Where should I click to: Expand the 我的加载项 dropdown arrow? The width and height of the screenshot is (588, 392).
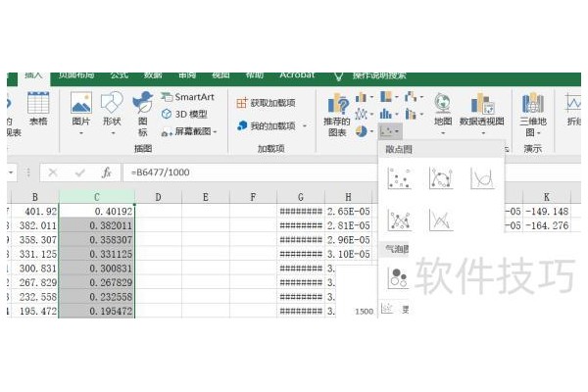[305, 126]
